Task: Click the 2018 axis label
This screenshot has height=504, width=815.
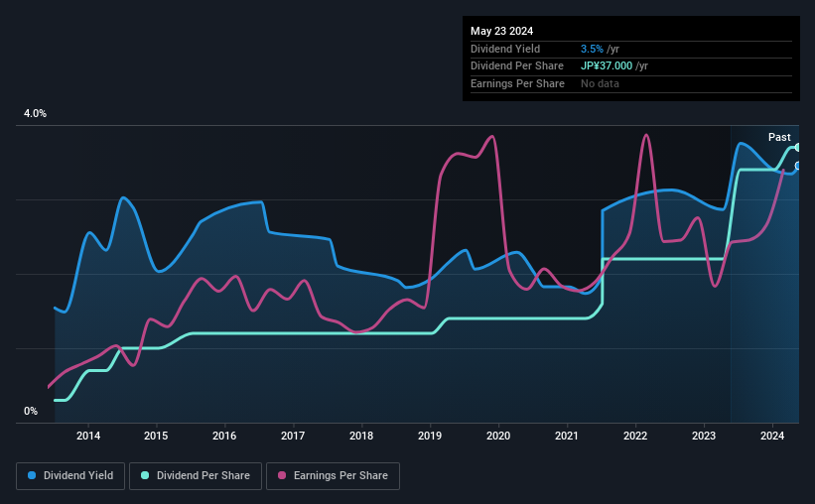Action: tap(361, 436)
